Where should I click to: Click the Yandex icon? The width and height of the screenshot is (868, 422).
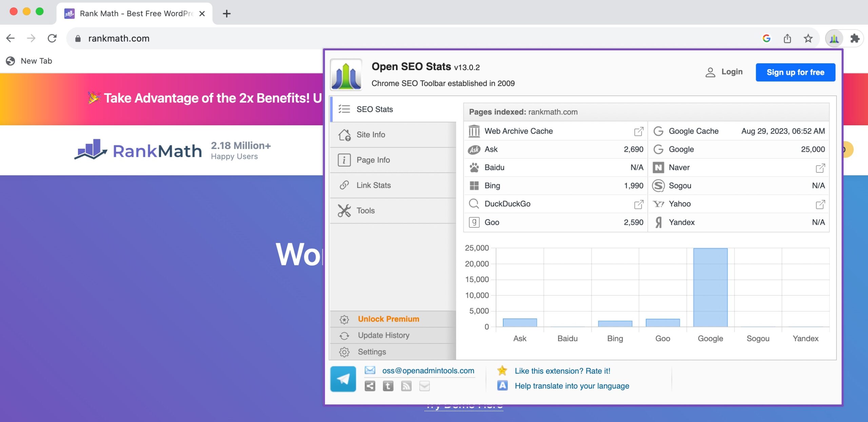pos(658,222)
